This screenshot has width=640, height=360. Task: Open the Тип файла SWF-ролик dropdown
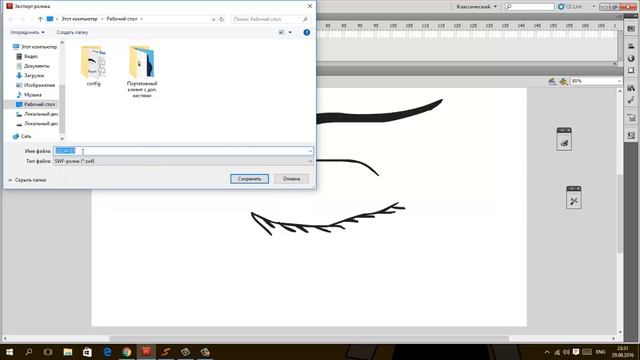[183, 161]
